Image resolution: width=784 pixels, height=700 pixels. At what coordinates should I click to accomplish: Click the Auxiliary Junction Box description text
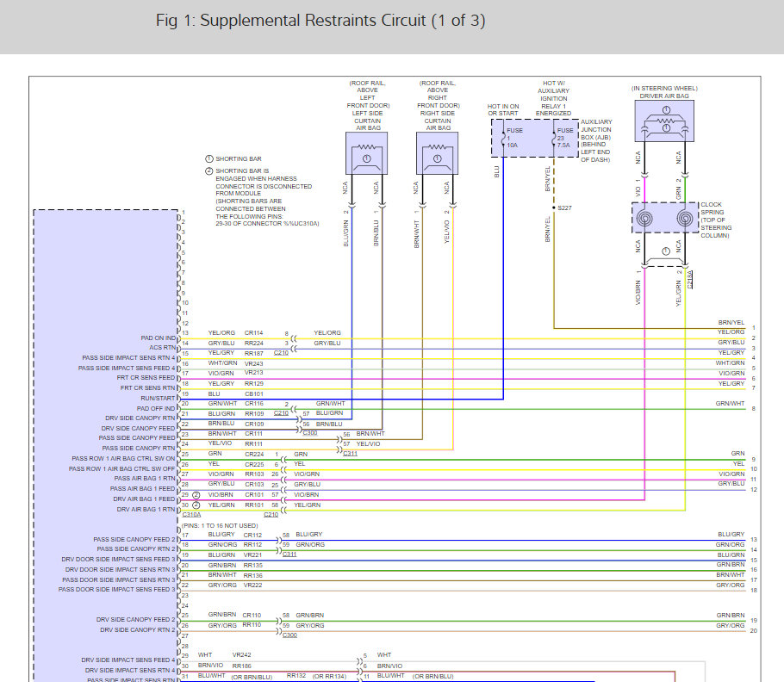click(596, 141)
